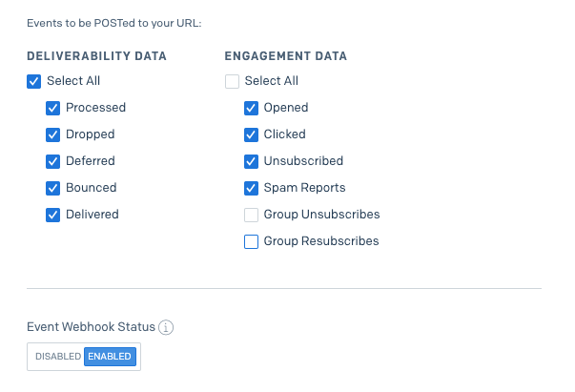Uncheck the Delivered event checkbox
Image resolution: width=575 pixels, height=392 pixels.
(53, 215)
